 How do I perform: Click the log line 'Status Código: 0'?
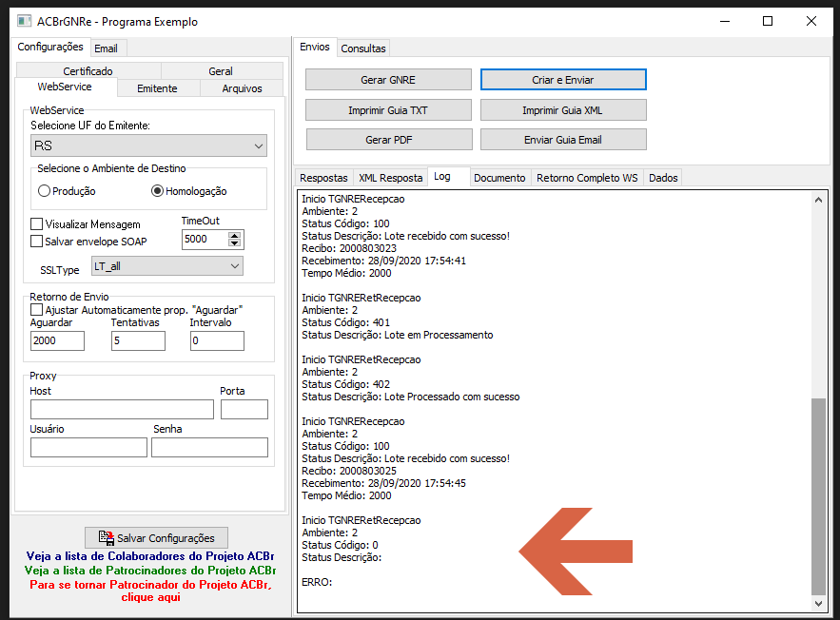(x=340, y=545)
